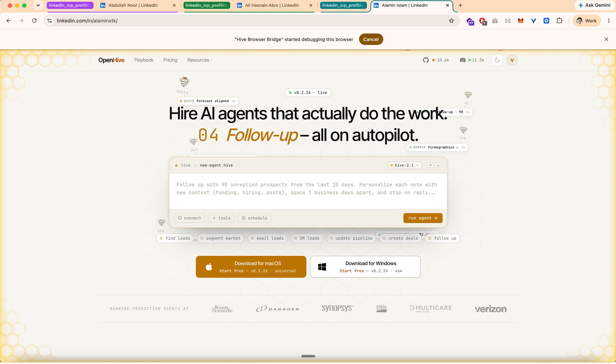Expand the Resources dropdown menu
The height and width of the screenshot is (364, 616).
point(199,60)
